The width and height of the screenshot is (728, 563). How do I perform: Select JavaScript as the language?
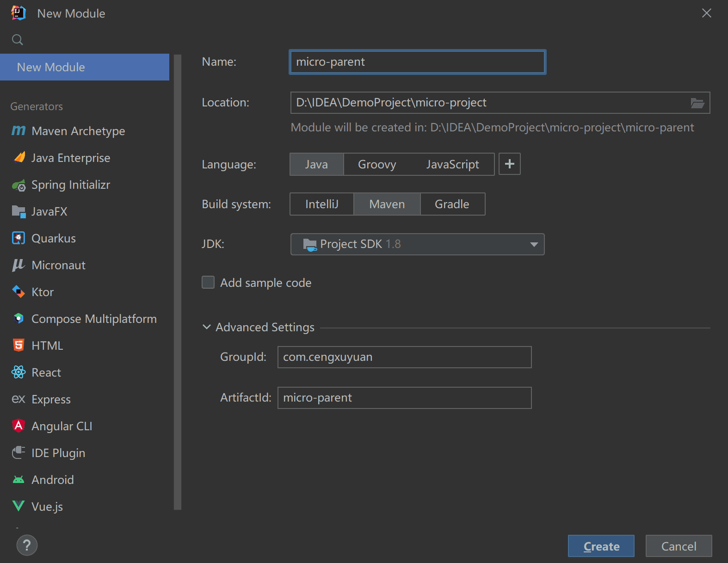point(452,164)
